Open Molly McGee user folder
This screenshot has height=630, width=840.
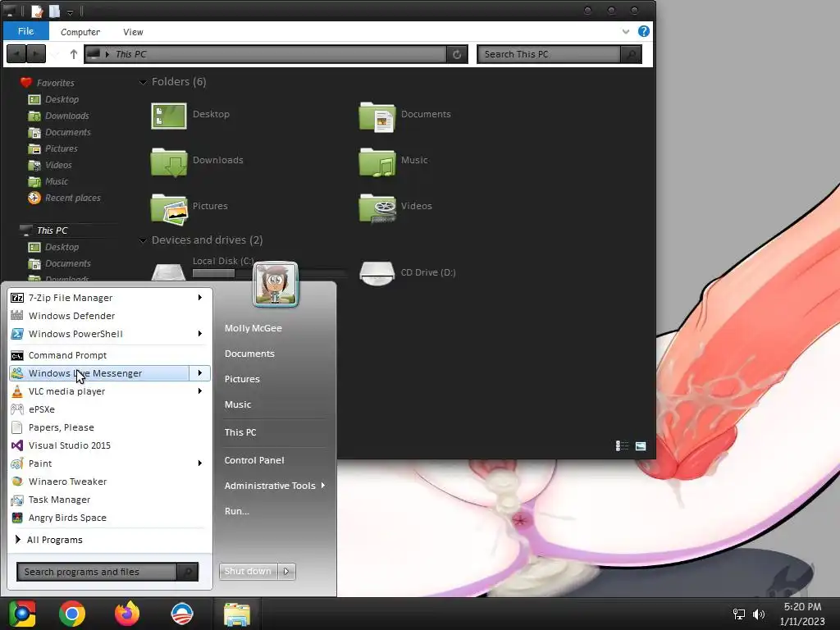(x=253, y=328)
